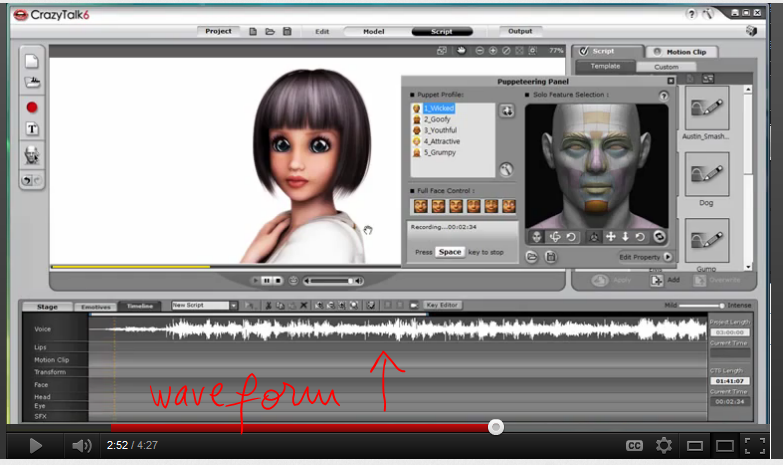Select the Text tool in left toolbar
The image size is (783, 465).
[x=32, y=129]
